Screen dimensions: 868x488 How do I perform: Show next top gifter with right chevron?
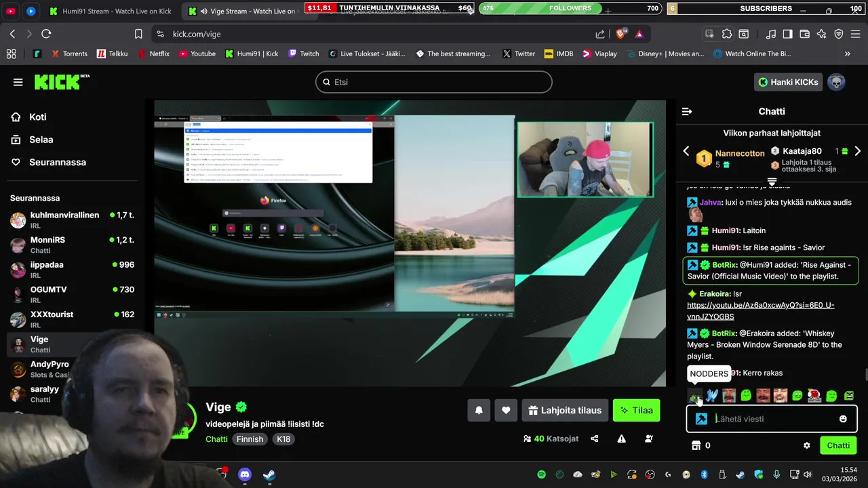coord(857,151)
